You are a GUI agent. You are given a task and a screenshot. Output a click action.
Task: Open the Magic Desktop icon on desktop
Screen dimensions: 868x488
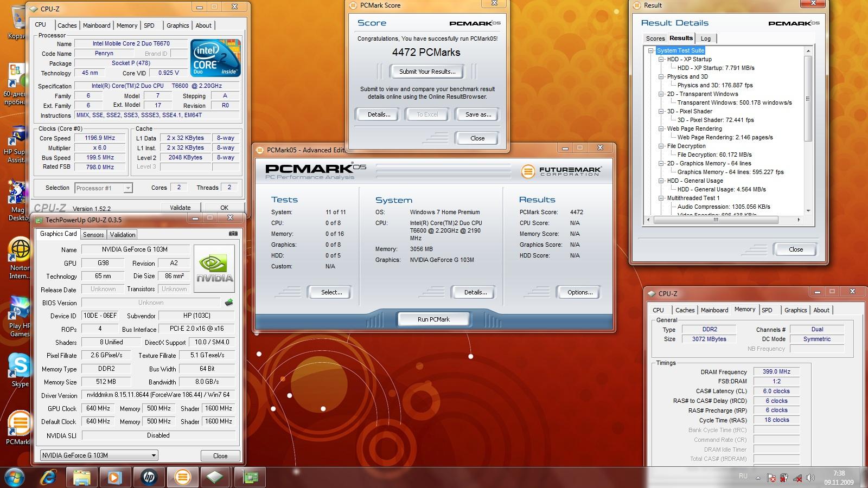[18, 201]
